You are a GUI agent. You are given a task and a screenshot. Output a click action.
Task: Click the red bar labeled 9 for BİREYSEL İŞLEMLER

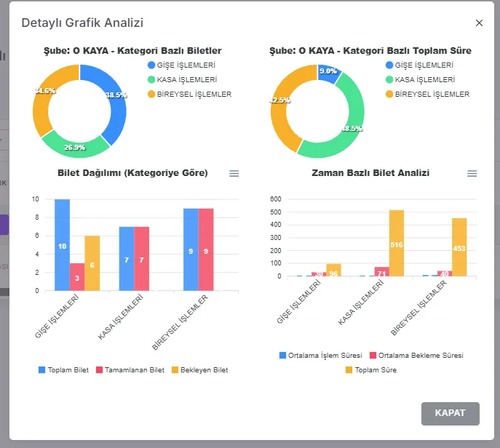point(206,249)
